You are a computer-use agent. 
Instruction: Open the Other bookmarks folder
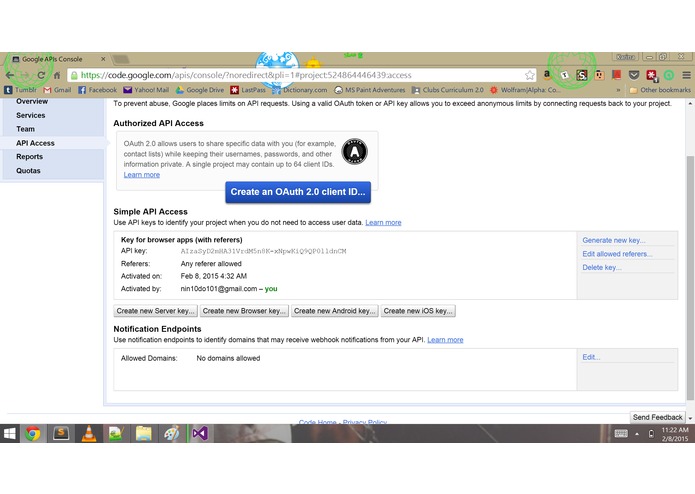660,90
